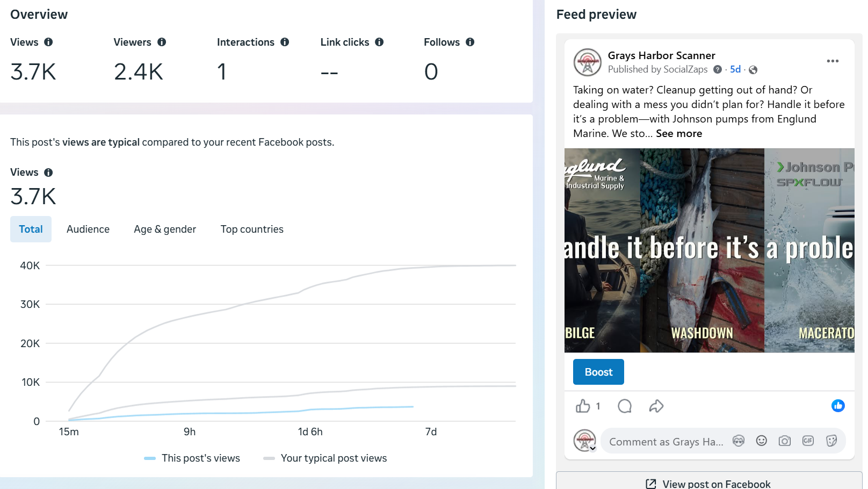This screenshot has width=868, height=489.
Task: Click the globe public audience icon
Action: (x=753, y=70)
